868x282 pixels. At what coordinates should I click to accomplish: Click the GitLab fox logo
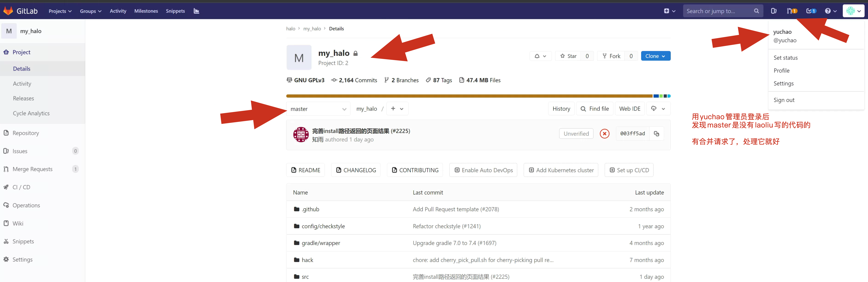pos(8,11)
